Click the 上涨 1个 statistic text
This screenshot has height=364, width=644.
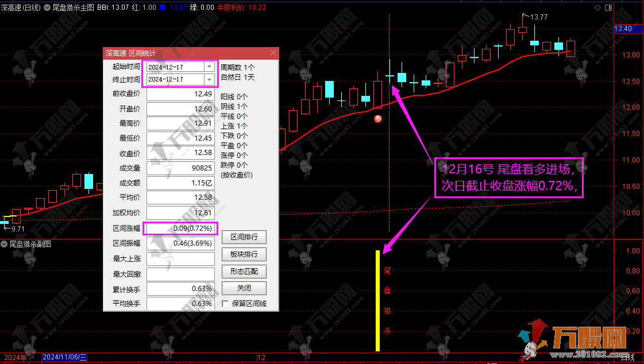234,126
